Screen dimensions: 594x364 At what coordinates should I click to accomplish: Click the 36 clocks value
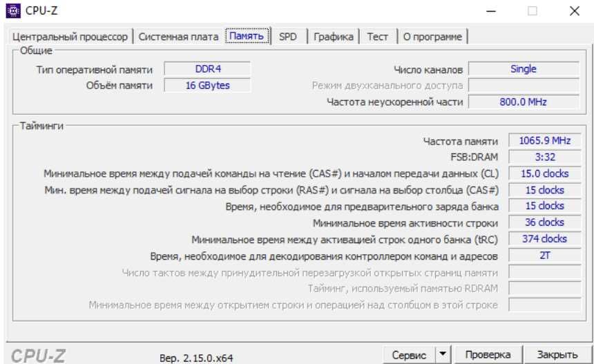[x=545, y=222]
